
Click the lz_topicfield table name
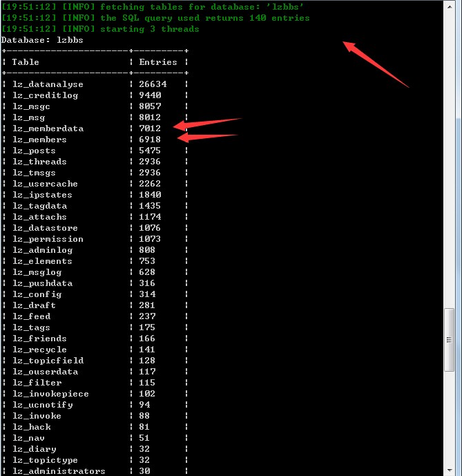pos(48,361)
